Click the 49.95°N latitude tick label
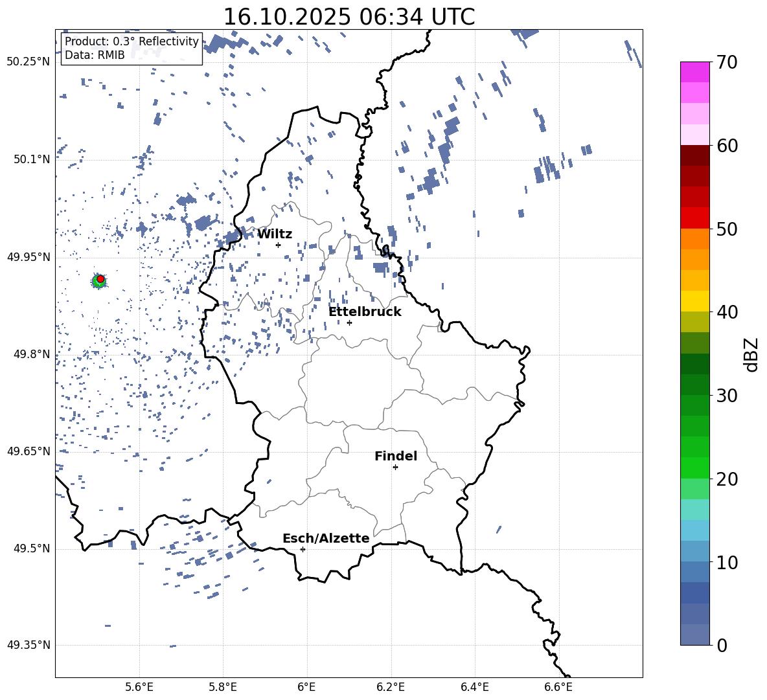Viewport: 767px width, 700px height. click(x=29, y=256)
